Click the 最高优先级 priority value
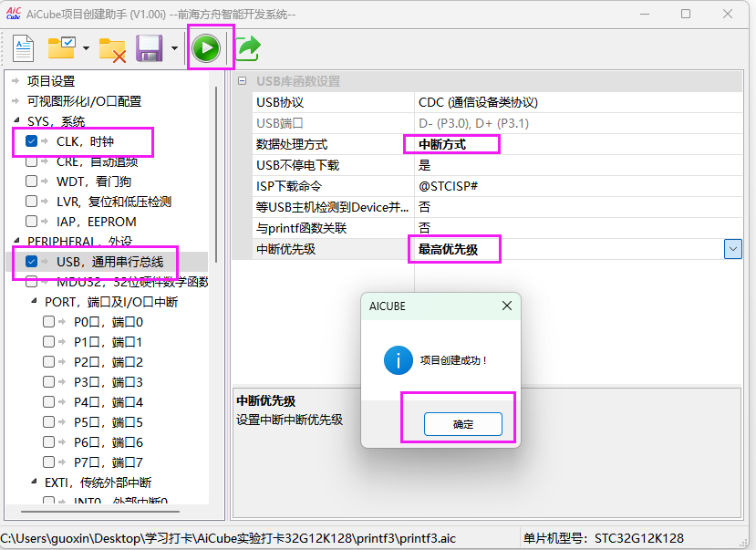 pyautogui.click(x=448, y=249)
